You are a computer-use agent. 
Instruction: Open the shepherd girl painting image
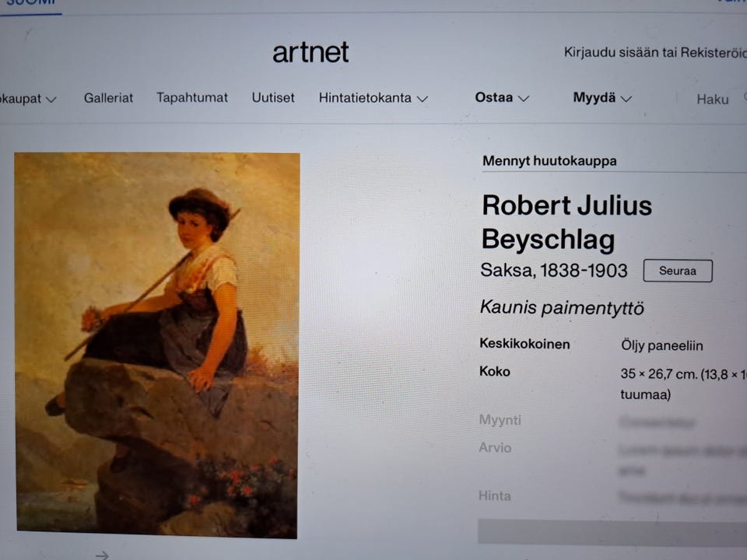156,345
